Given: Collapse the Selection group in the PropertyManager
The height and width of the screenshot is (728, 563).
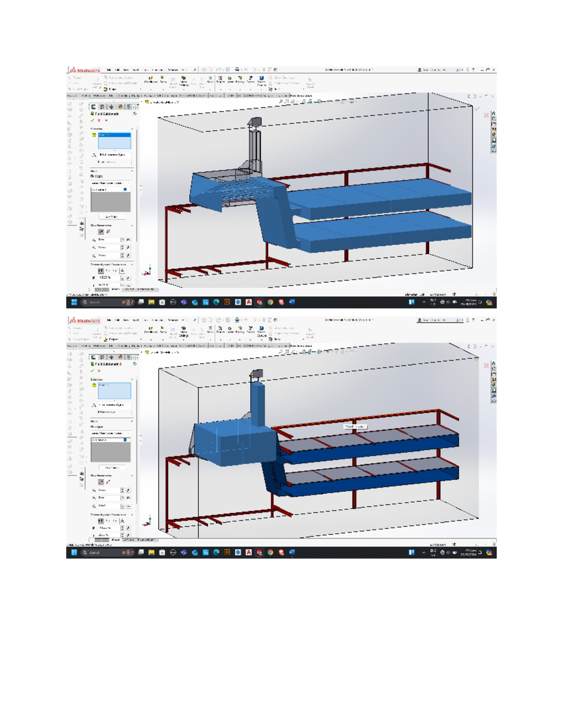Looking at the screenshot, I should pyautogui.click(x=132, y=128).
